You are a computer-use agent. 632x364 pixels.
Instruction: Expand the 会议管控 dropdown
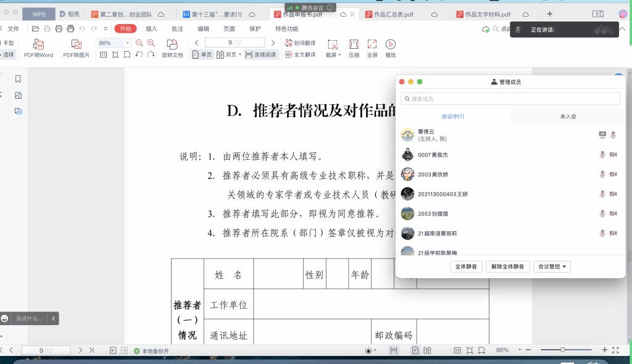(x=552, y=267)
